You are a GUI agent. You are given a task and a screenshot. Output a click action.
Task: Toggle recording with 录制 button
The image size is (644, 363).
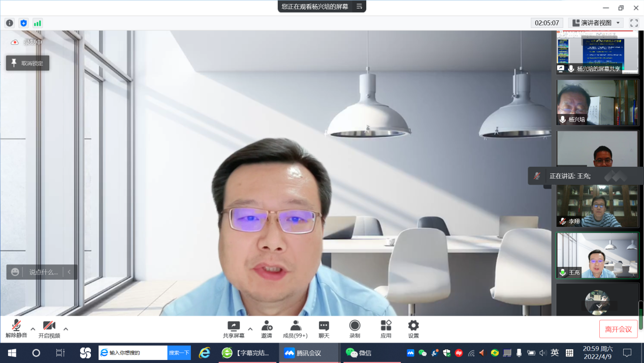point(355,329)
